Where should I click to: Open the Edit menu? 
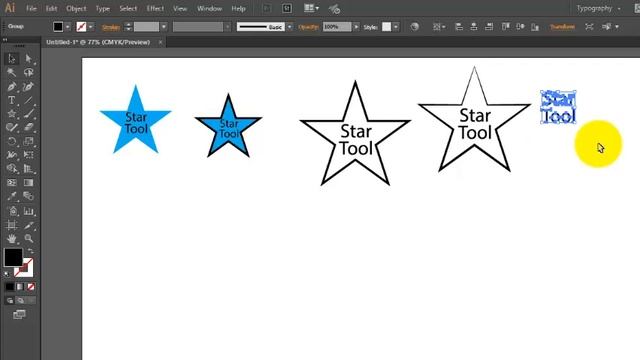(51, 9)
